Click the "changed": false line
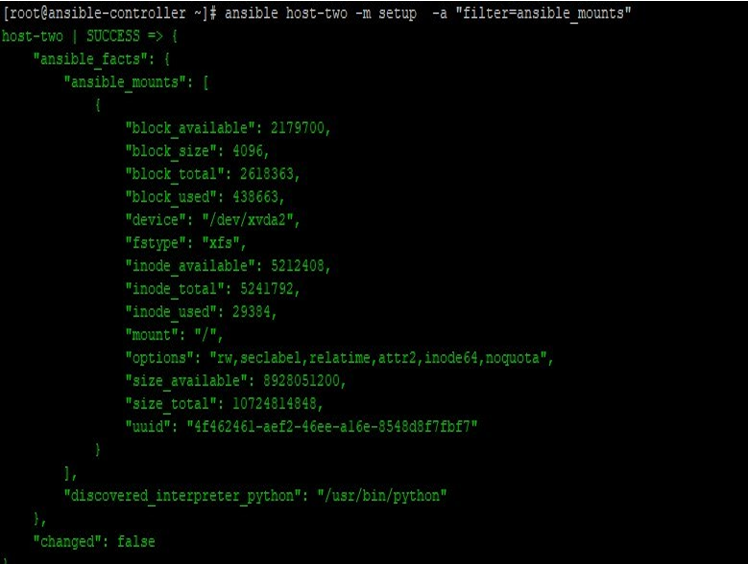Viewport: 748px width, 566px height. (94, 541)
